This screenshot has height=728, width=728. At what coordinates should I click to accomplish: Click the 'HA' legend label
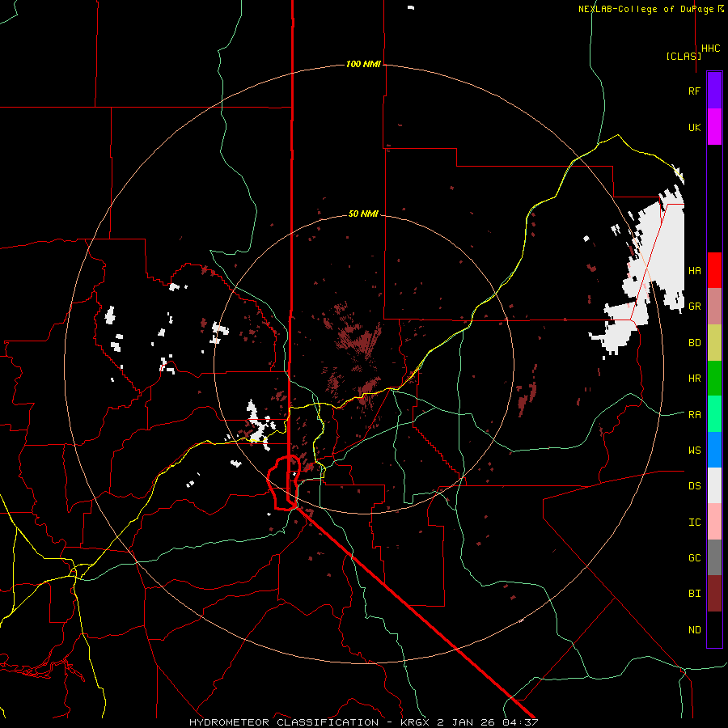point(694,270)
